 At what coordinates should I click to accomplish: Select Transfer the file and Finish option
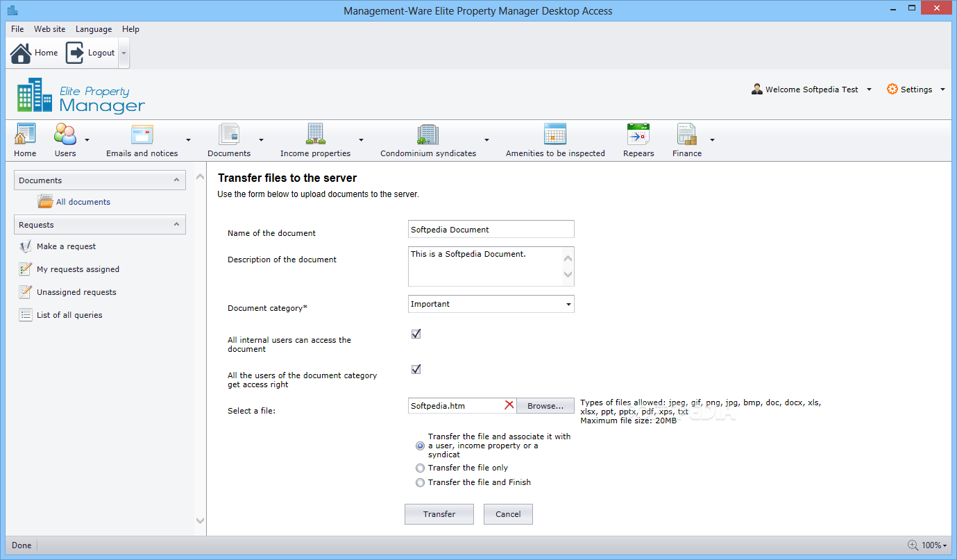[x=420, y=482]
